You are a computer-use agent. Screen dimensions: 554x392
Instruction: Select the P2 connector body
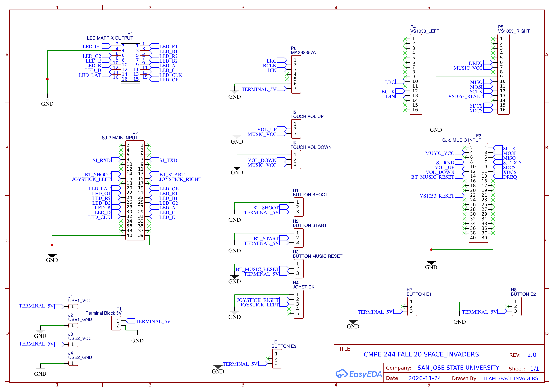click(135, 190)
